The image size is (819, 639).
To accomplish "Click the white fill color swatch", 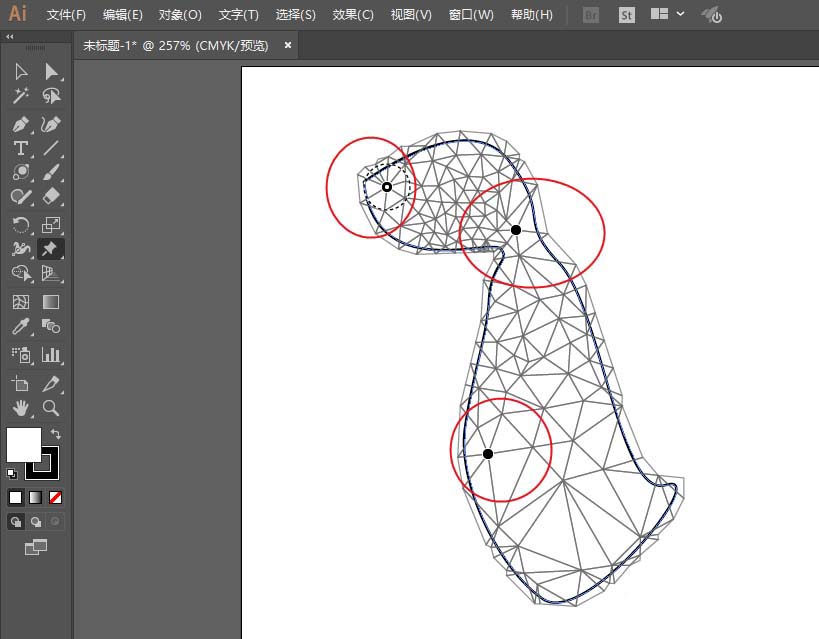I will pyautogui.click(x=23, y=445).
